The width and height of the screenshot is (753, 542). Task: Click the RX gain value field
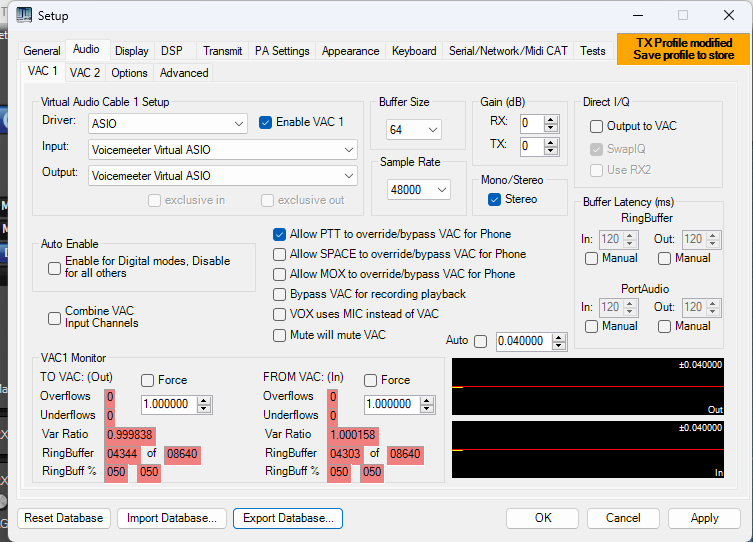click(530, 123)
